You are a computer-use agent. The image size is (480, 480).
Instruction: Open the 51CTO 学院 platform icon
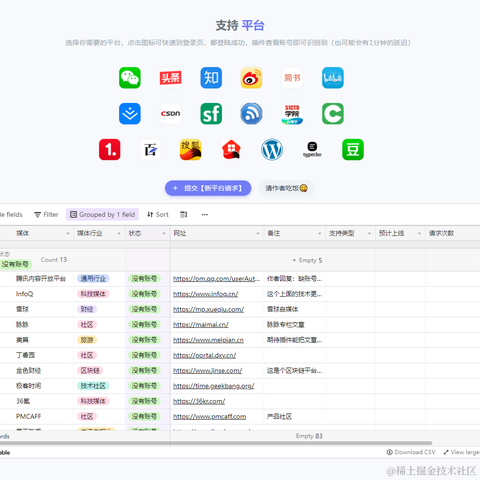pyautogui.click(x=292, y=114)
